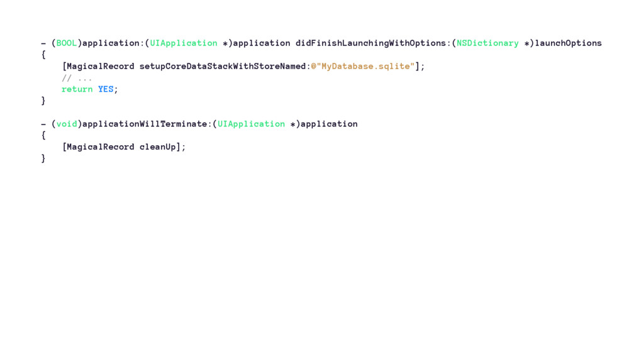Viewport: 644px width, 362px height.
Task: Click the cleanUp method call
Action: coord(158,147)
